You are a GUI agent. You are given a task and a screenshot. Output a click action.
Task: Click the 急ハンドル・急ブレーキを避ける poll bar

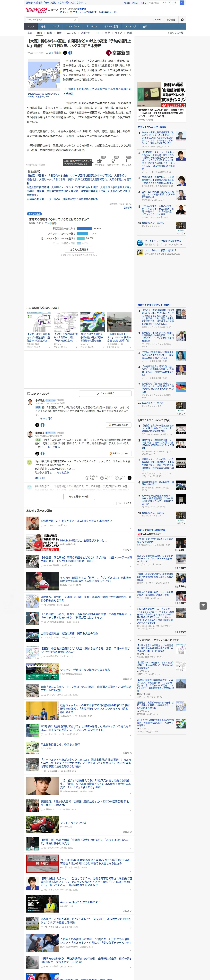80,238
